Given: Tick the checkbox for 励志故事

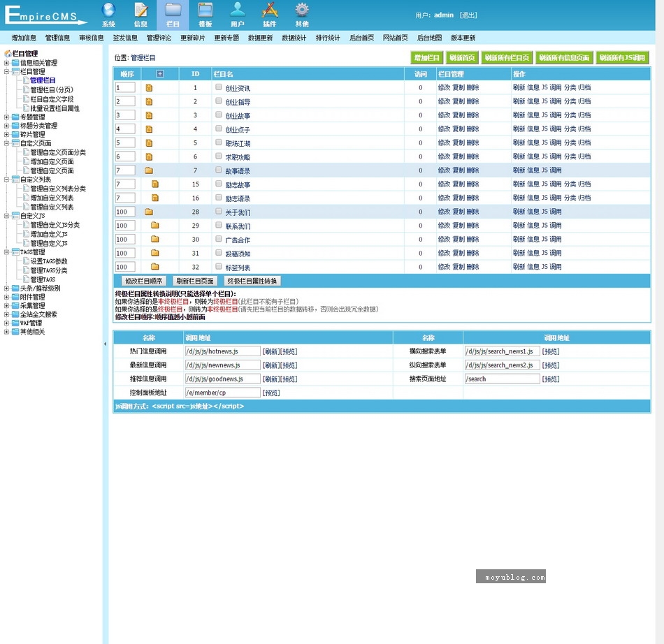Looking at the screenshot, I should 219,184.
